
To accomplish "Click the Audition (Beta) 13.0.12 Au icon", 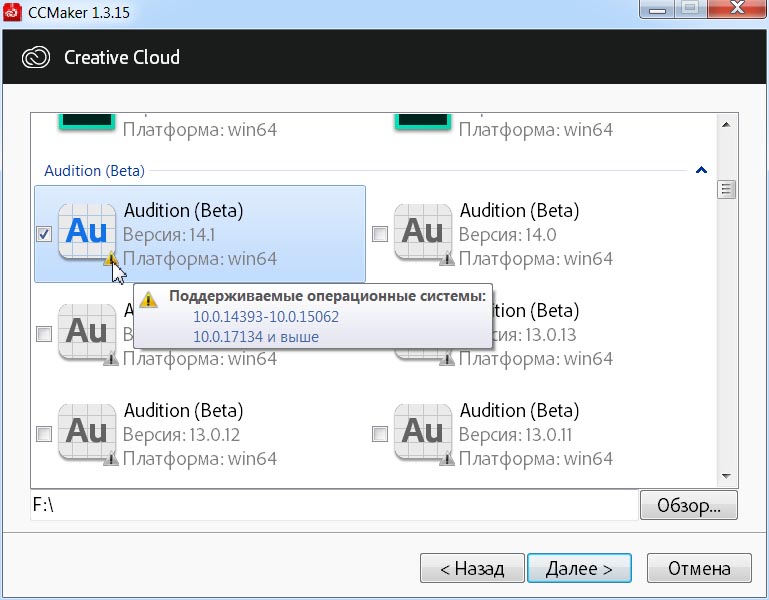I will click(87, 431).
